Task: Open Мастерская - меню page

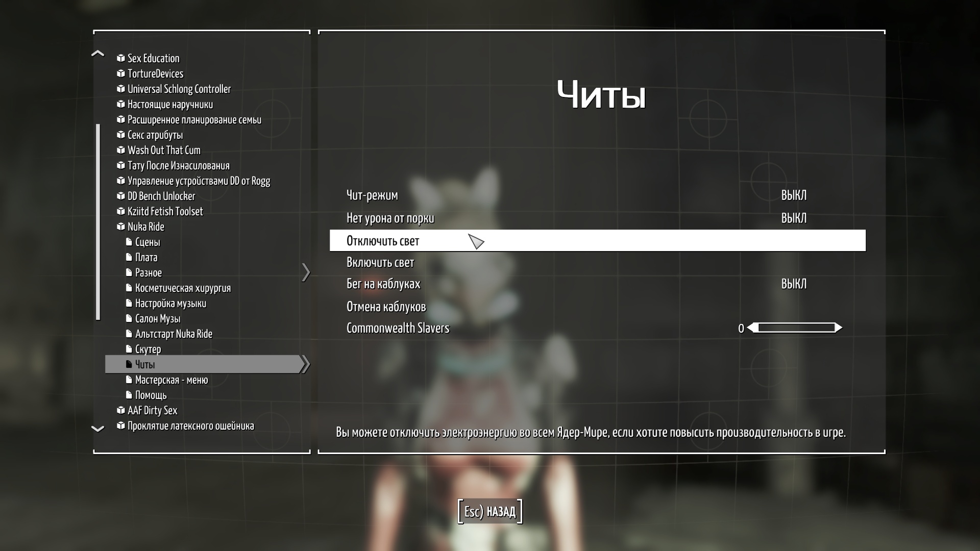Action: (171, 380)
